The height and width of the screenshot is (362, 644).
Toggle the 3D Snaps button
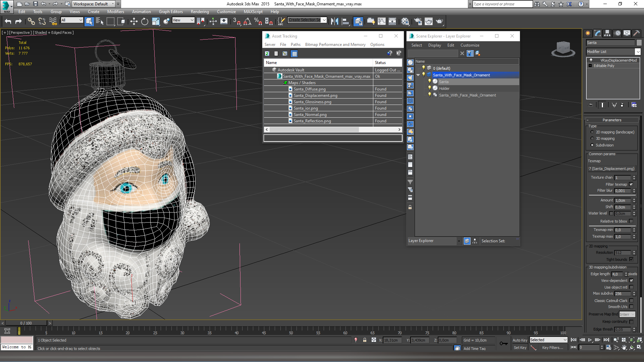coord(236,21)
